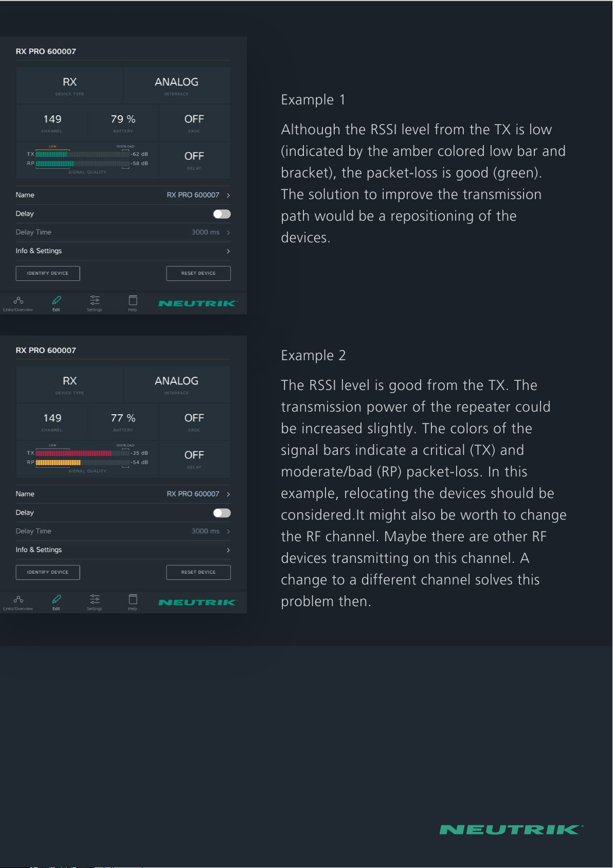Screen dimensions: 613x868
Task: Click the XROC OFF tile in top panel
Action: click(x=194, y=123)
